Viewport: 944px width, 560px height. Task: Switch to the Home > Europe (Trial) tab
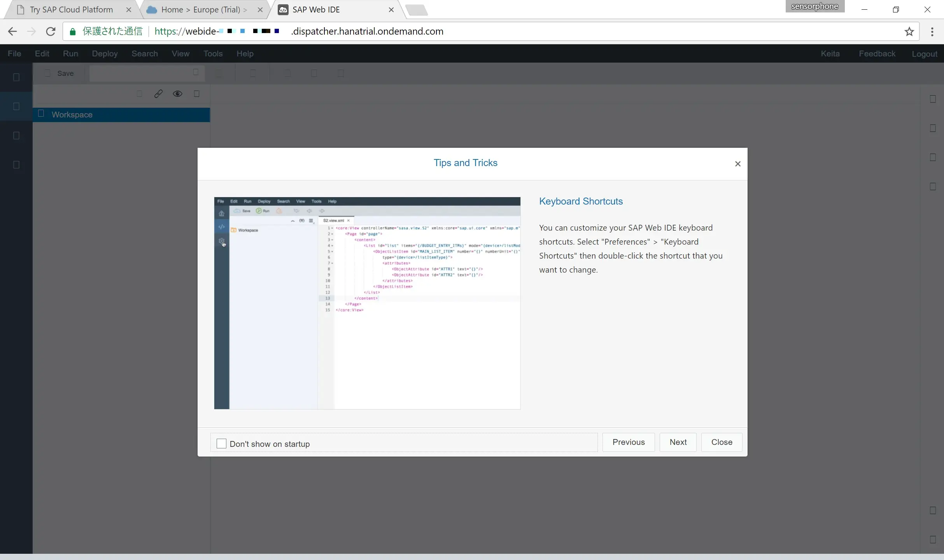pyautogui.click(x=204, y=10)
